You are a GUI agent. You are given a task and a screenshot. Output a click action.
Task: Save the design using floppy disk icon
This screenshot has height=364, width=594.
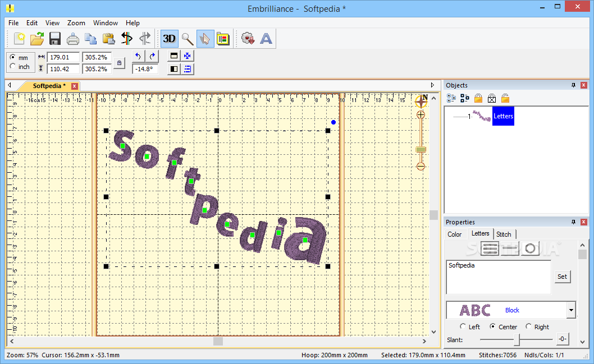click(x=55, y=39)
